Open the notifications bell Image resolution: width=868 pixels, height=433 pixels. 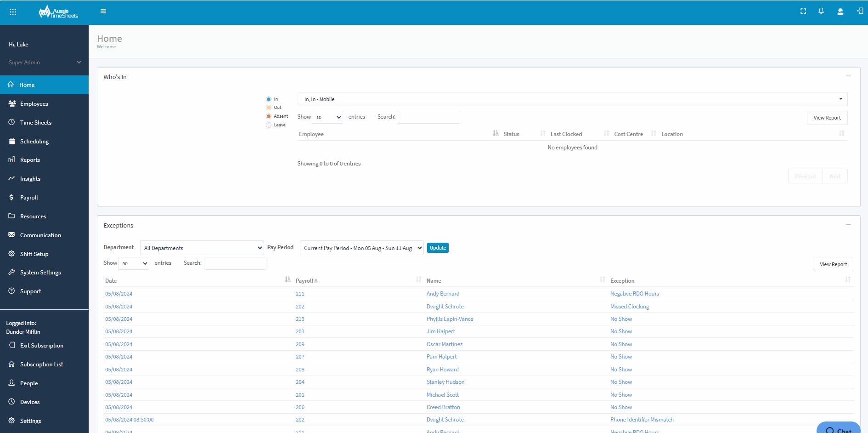click(821, 11)
